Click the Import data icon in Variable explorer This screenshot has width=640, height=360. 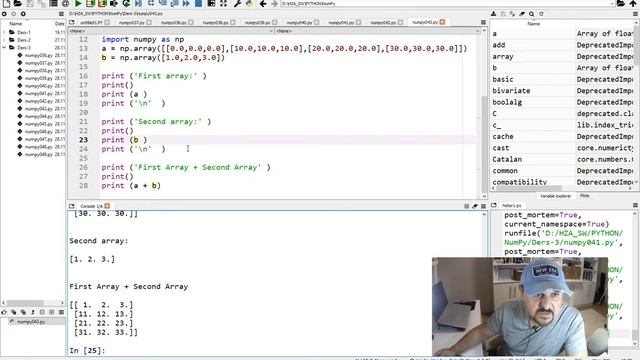click(493, 14)
